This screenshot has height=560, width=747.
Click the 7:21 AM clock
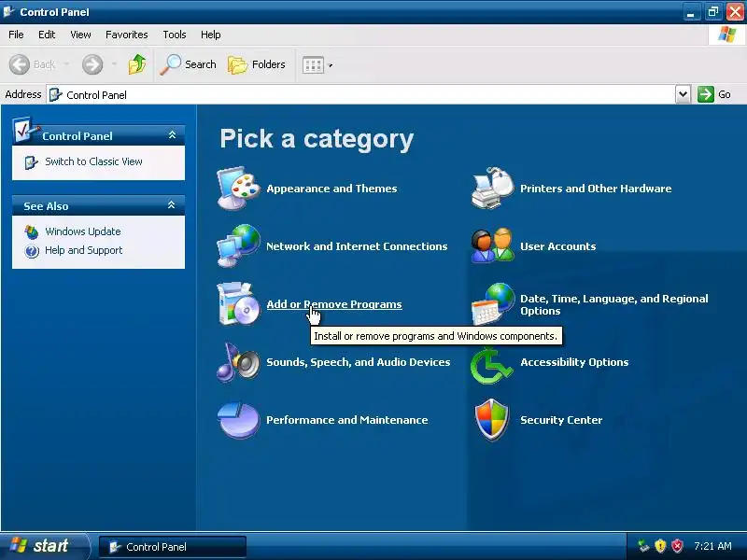[x=712, y=546]
